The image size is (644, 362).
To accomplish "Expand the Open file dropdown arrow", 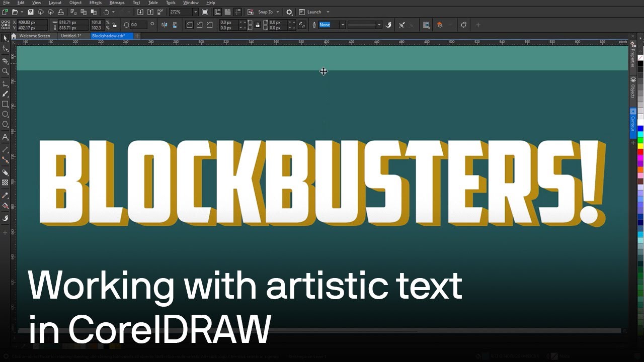I will [x=22, y=12].
